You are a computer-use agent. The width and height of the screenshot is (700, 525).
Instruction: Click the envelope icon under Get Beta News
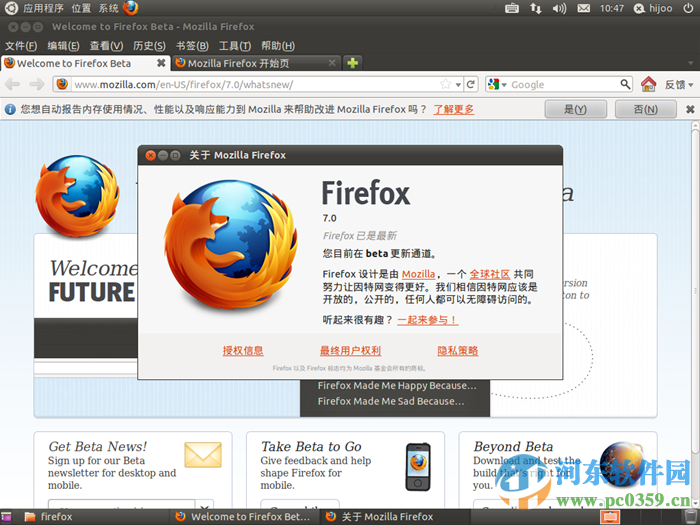click(x=203, y=455)
